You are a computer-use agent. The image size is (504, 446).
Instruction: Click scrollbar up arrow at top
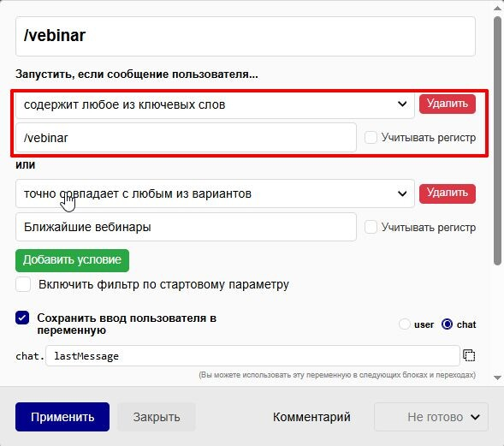(497, 9)
